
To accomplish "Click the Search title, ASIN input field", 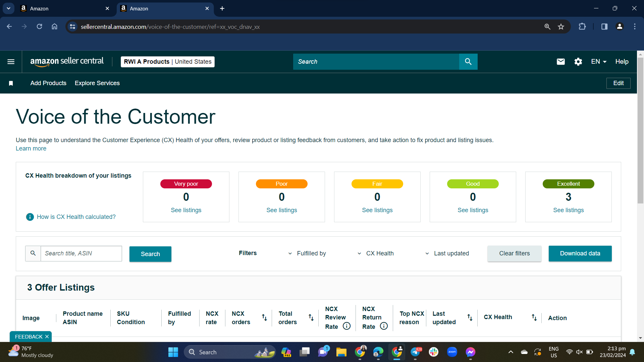I will point(81,253).
